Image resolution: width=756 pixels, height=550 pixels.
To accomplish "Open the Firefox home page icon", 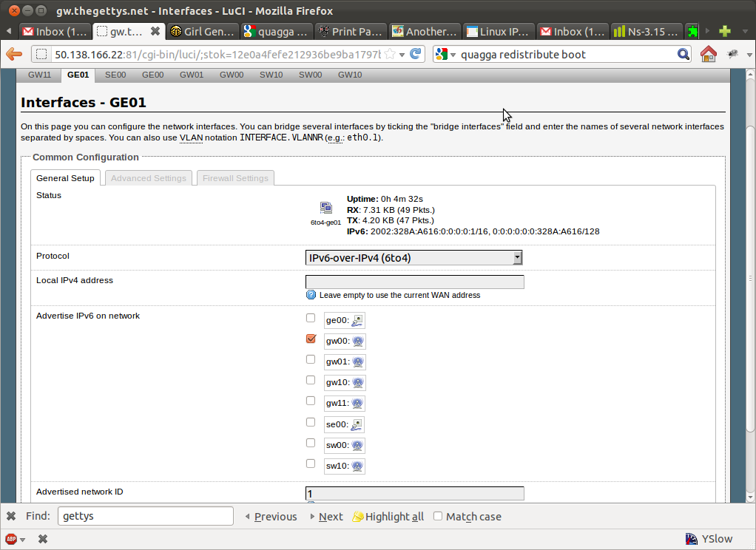I will [708, 54].
